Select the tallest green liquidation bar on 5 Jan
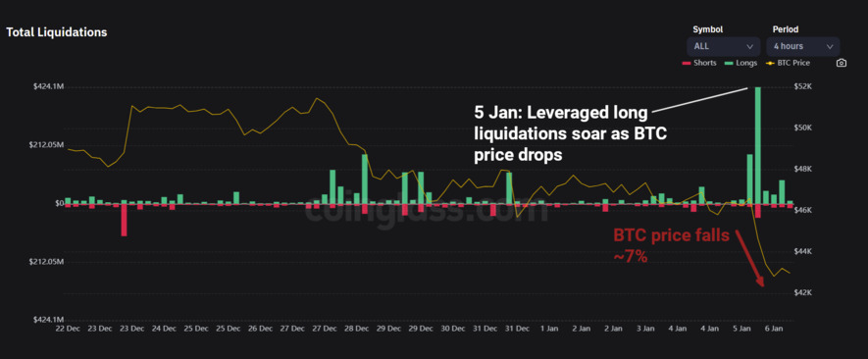868x359 pixels. pos(758,145)
